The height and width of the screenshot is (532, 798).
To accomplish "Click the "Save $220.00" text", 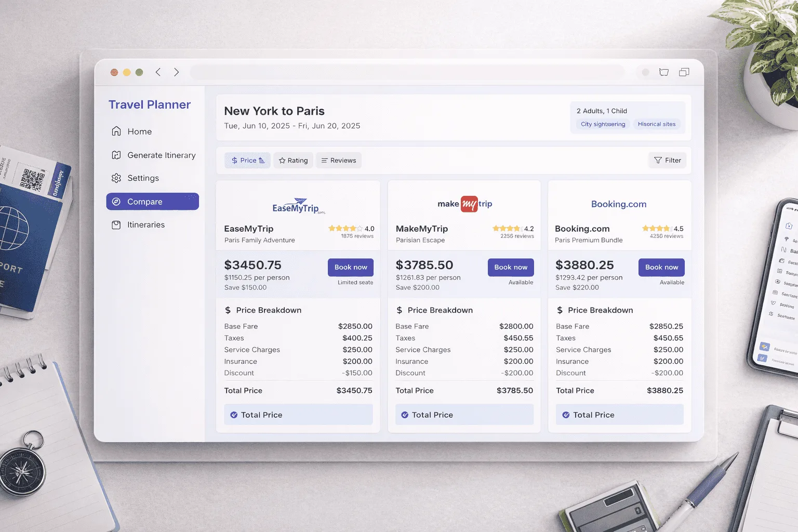I will (x=577, y=287).
